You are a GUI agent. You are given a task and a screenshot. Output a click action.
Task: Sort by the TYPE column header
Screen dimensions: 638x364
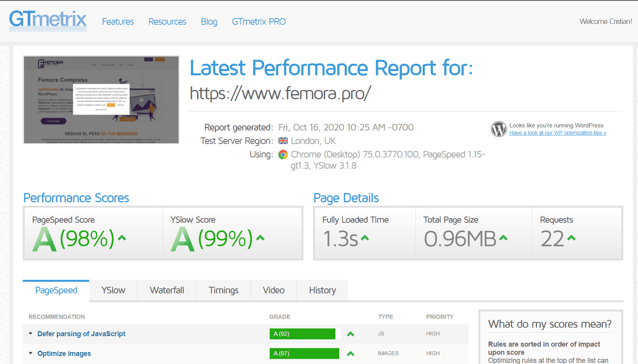point(386,317)
